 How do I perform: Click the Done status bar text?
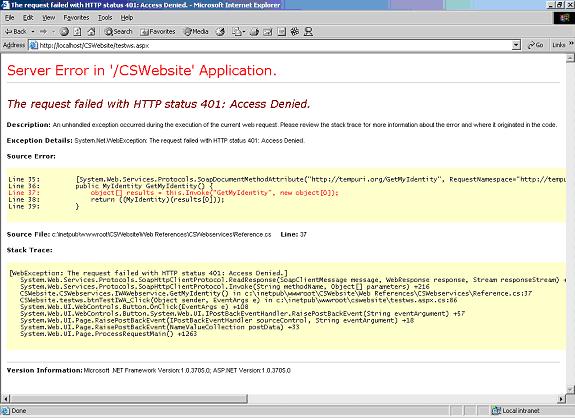(x=19, y=411)
